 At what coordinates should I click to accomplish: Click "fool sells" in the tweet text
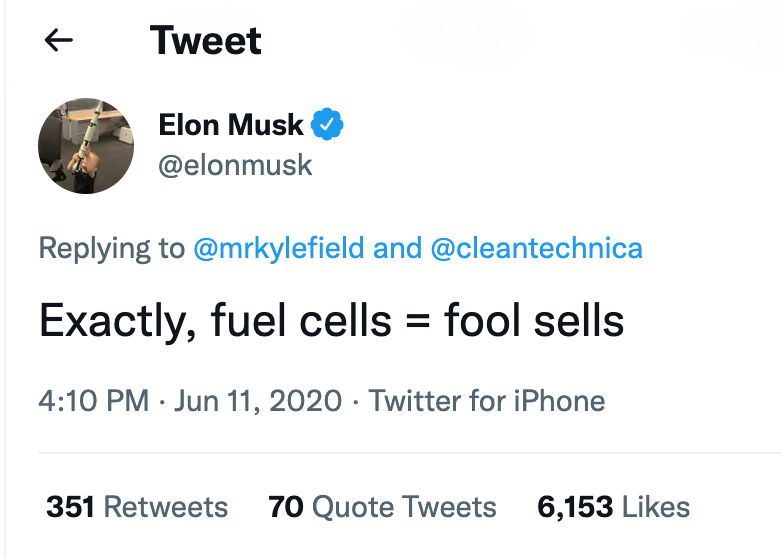click(x=534, y=320)
